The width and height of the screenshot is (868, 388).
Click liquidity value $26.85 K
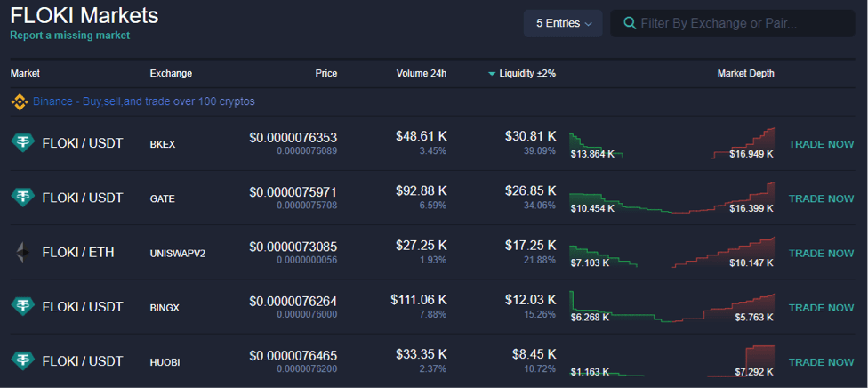pyautogui.click(x=530, y=190)
